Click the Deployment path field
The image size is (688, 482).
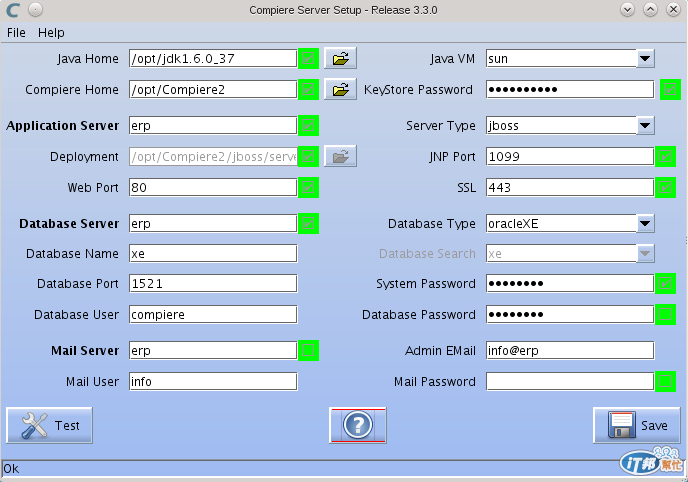point(213,156)
